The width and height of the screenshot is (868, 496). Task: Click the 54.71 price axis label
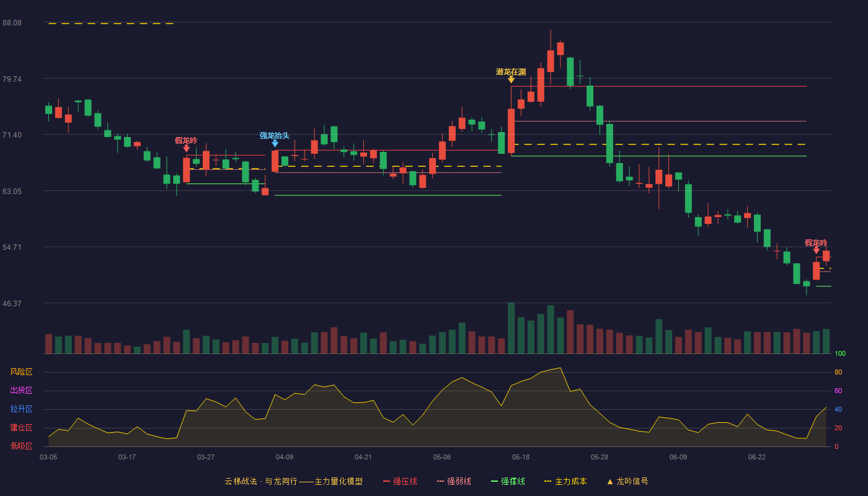[x=12, y=247]
